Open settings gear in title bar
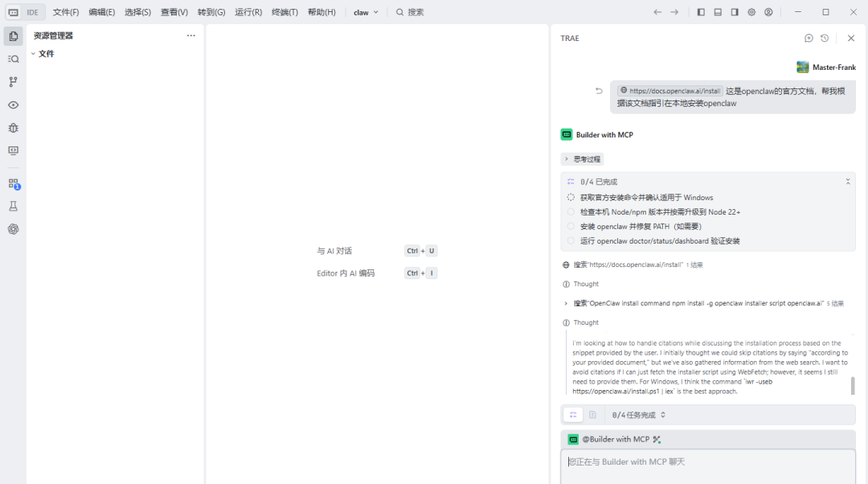868x484 pixels. tap(751, 12)
